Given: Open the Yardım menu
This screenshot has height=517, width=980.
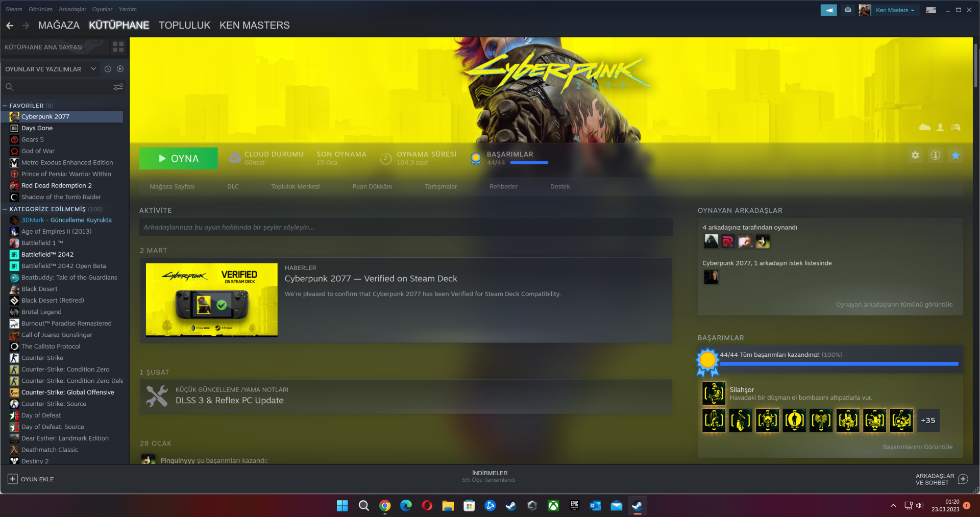Looking at the screenshot, I should pos(128,9).
